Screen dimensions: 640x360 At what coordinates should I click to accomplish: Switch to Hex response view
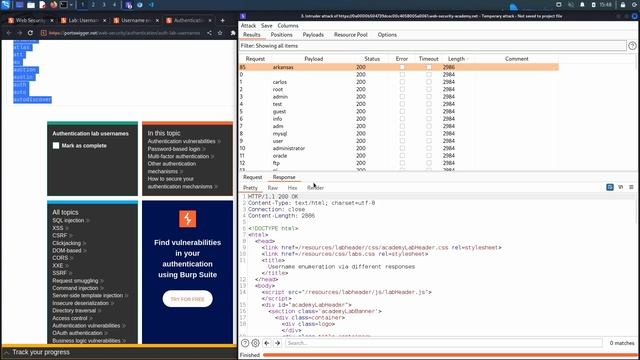292,188
